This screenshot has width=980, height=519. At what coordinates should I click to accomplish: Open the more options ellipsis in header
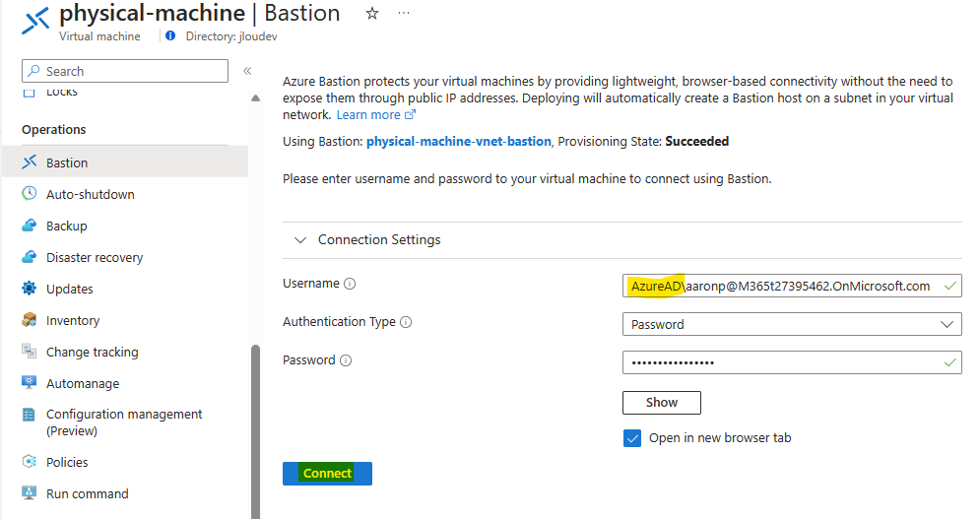404,13
